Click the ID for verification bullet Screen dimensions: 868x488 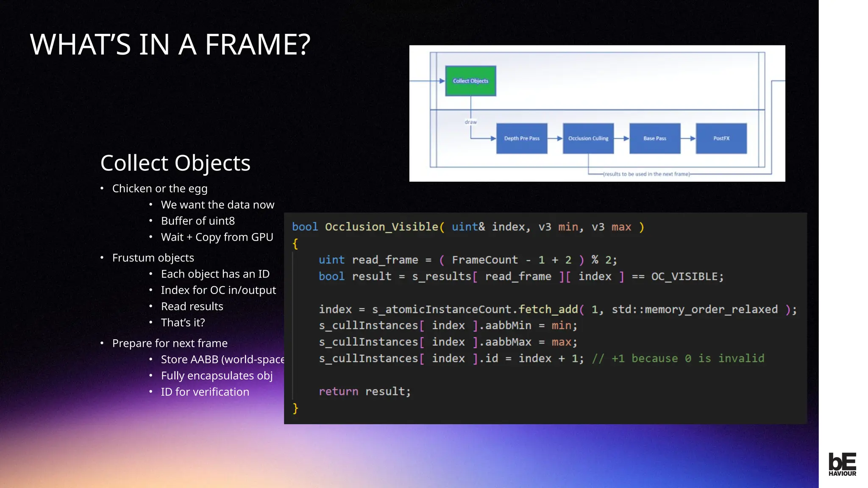coord(205,392)
